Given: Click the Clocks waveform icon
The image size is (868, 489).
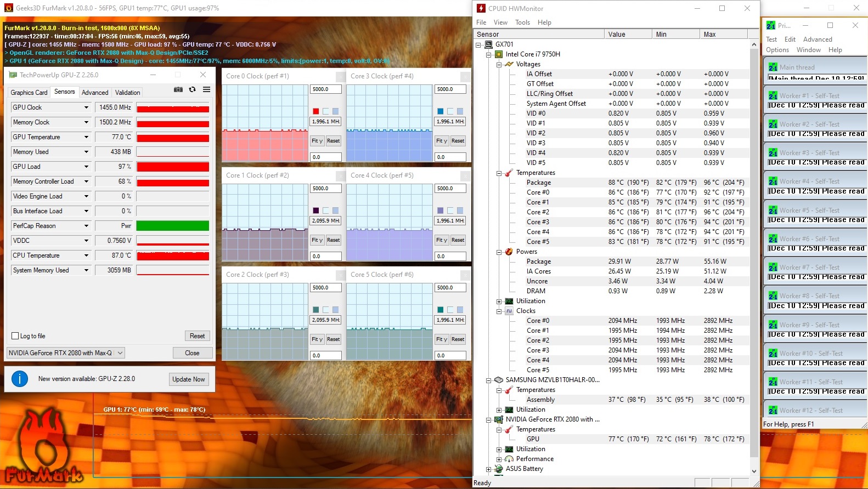Looking at the screenshot, I should (x=509, y=311).
